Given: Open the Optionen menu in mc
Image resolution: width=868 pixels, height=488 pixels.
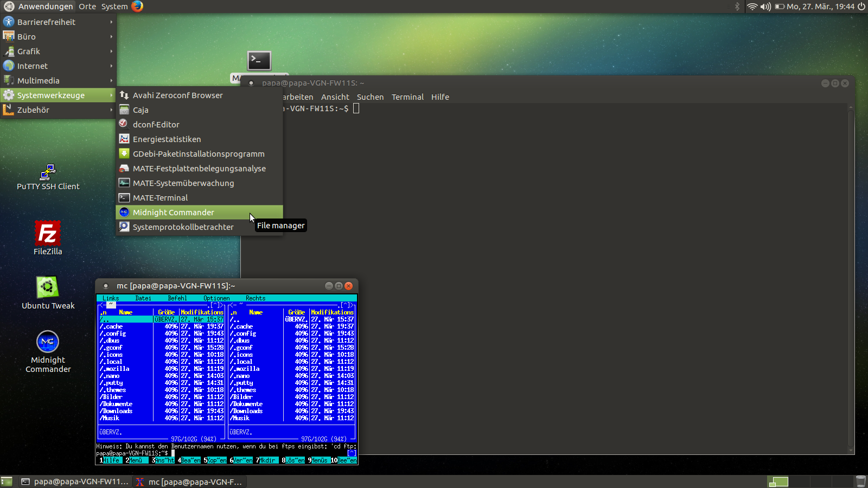Looking at the screenshot, I should pyautogui.click(x=216, y=298).
